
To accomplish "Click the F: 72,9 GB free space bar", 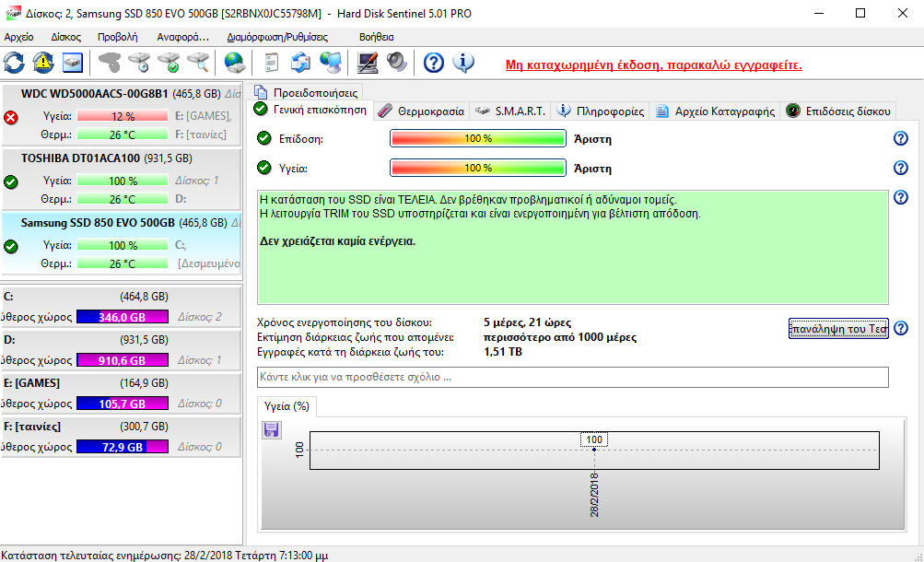I will (123, 447).
